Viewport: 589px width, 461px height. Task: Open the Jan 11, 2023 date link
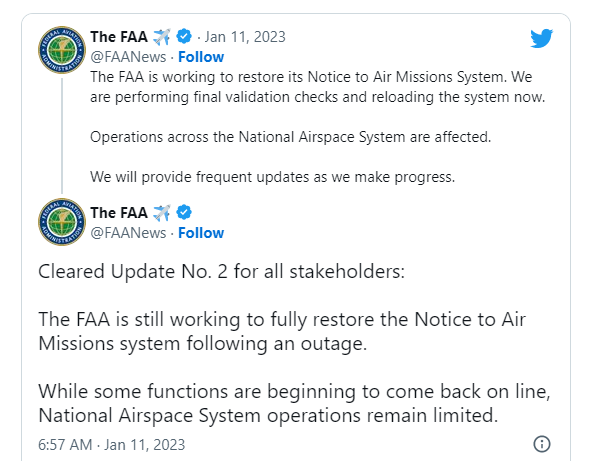(245, 37)
